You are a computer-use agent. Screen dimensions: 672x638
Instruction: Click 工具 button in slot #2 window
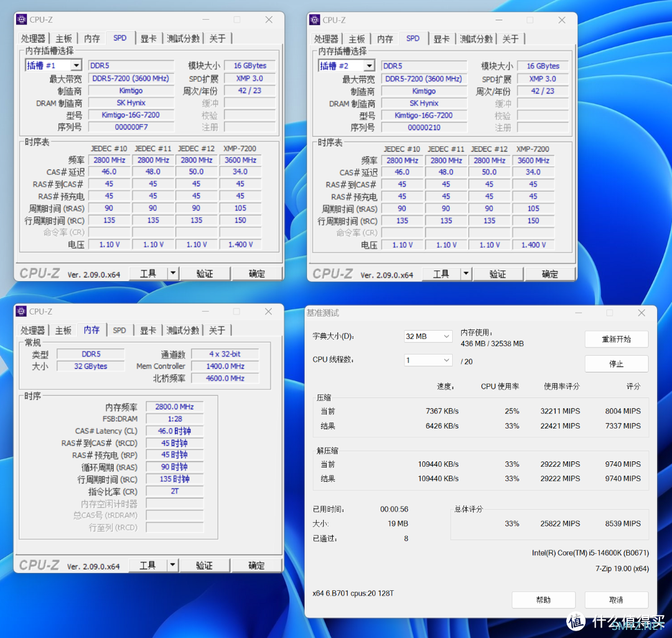coord(441,274)
